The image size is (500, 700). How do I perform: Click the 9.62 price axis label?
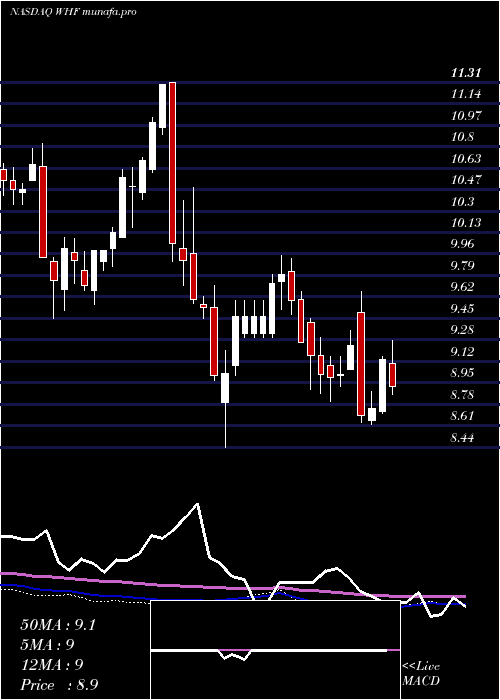[463, 287]
